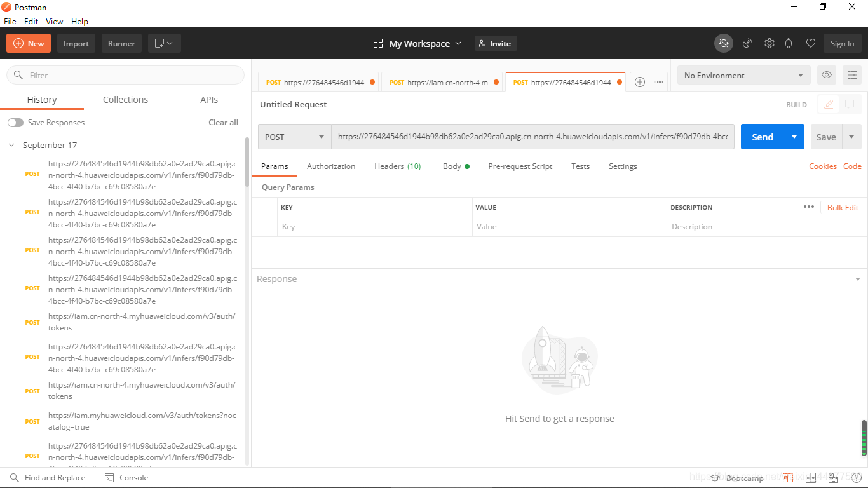This screenshot has height=488, width=868.
Task: Open the Edit menu
Action: point(31,21)
